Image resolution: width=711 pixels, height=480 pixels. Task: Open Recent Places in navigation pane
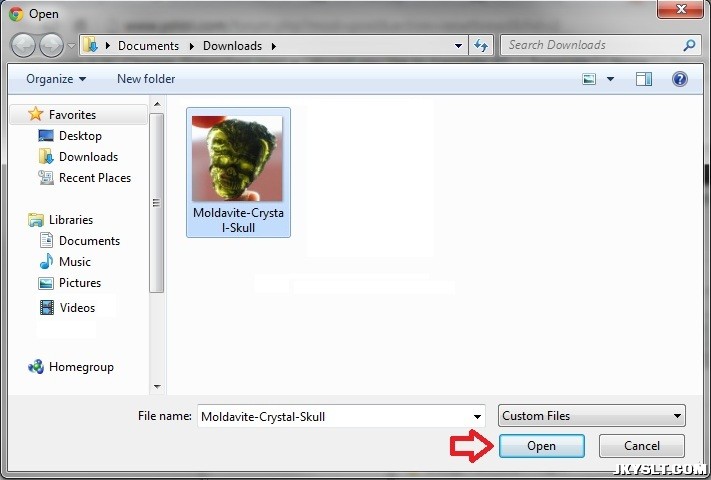click(95, 178)
